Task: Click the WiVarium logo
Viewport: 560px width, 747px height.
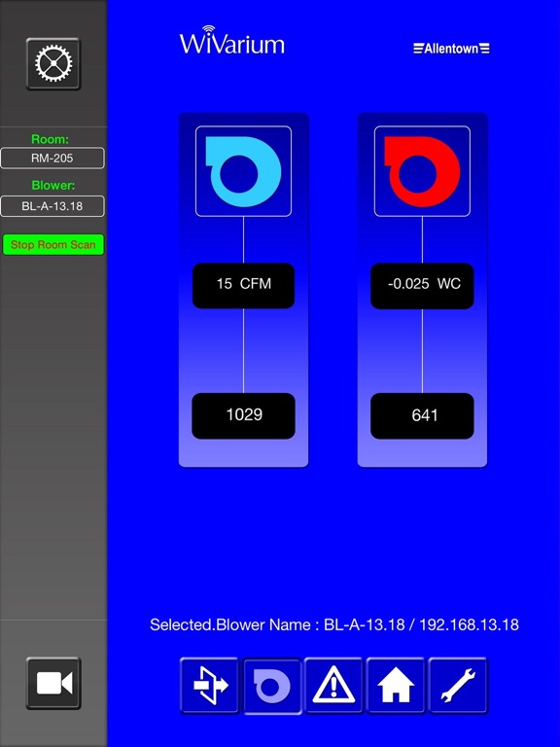Action: tap(232, 41)
